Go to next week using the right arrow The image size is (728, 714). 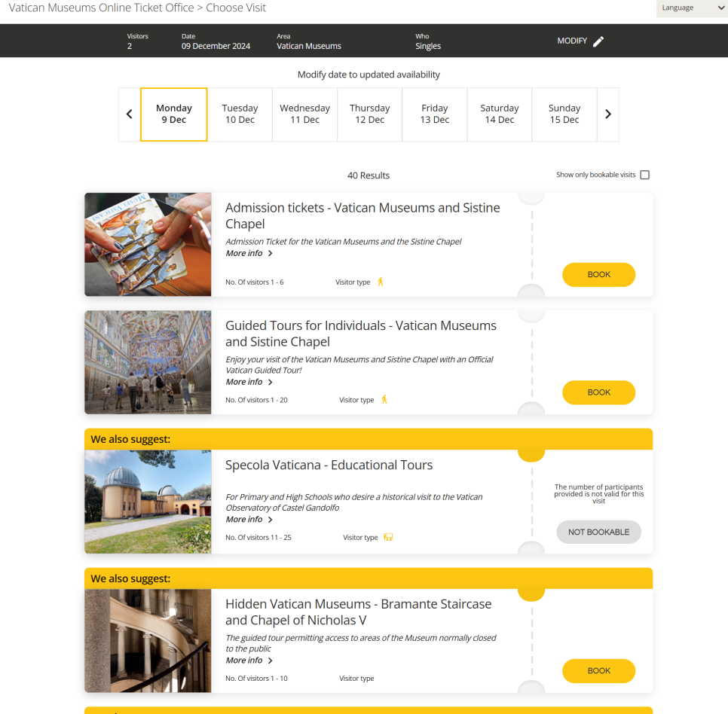pos(607,114)
